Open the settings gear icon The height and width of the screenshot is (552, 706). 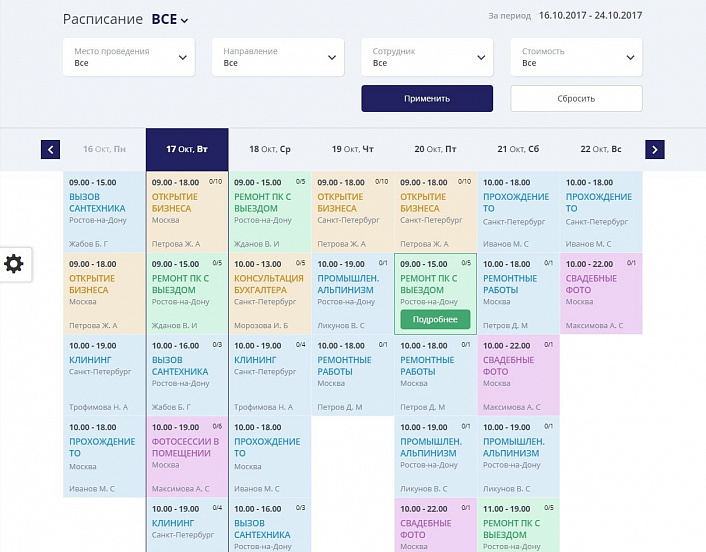point(15,264)
